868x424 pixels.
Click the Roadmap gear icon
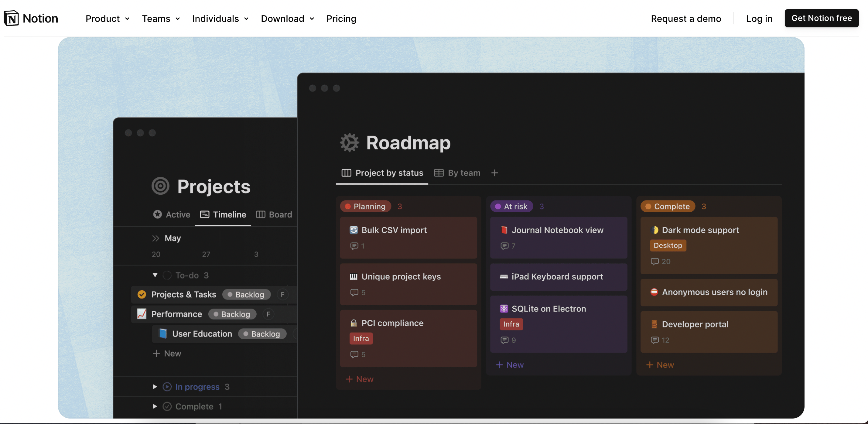350,142
